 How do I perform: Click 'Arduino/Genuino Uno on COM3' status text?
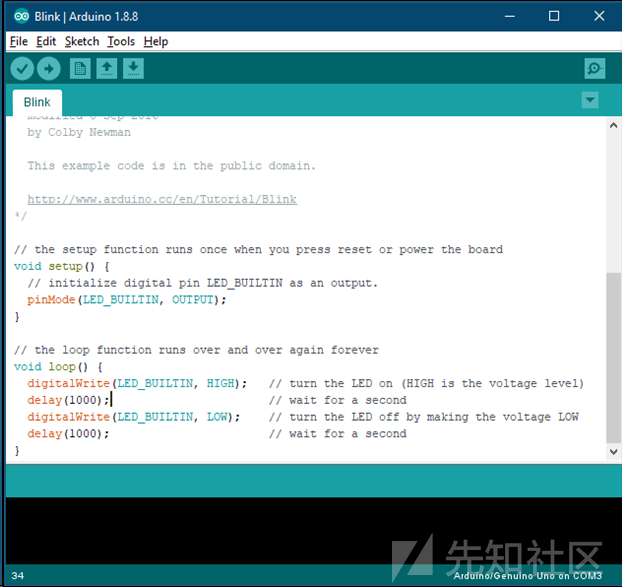pyautogui.click(x=528, y=575)
